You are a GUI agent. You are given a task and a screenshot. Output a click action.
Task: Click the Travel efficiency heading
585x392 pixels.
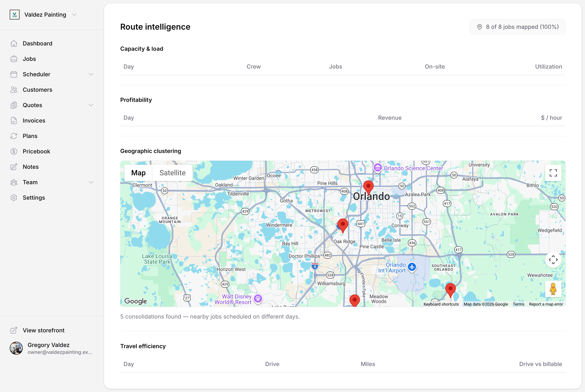pos(143,346)
